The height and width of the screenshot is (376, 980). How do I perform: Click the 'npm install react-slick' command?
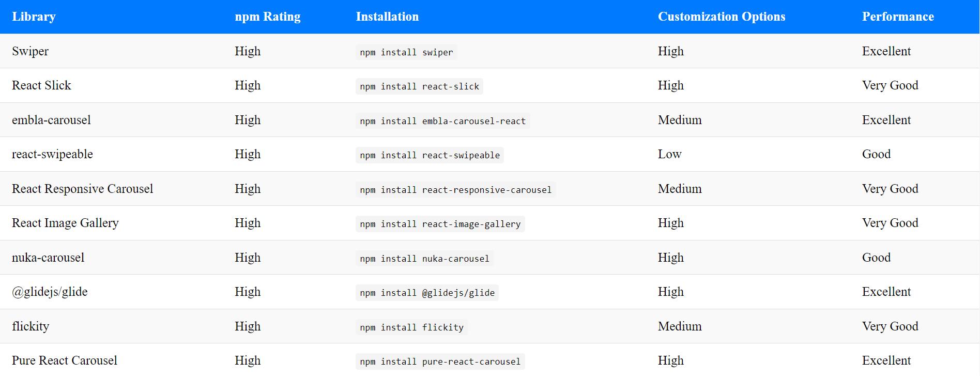click(419, 86)
